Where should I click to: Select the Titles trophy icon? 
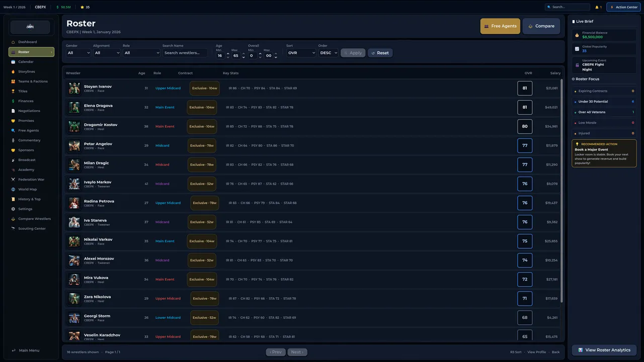click(13, 91)
